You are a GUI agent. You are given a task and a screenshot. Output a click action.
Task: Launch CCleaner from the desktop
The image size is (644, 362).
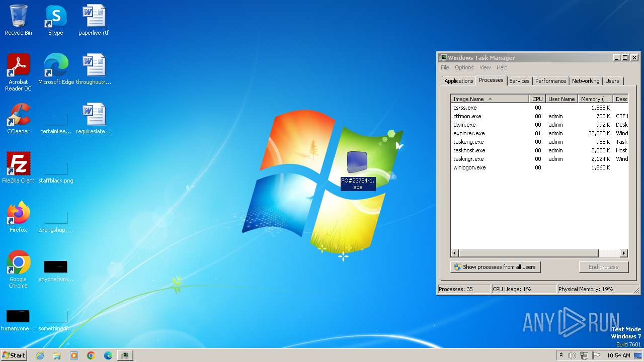pyautogui.click(x=18, y=119)
